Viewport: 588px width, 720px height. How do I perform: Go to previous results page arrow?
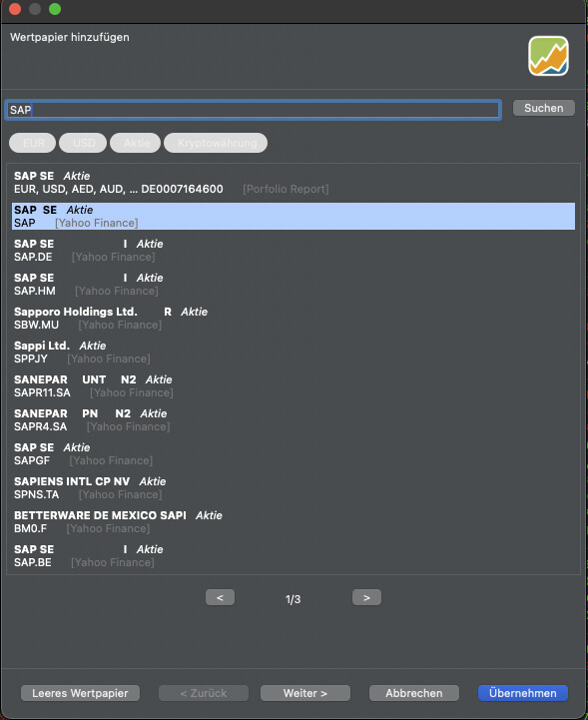pyautogui.click(x=220, y=597)
